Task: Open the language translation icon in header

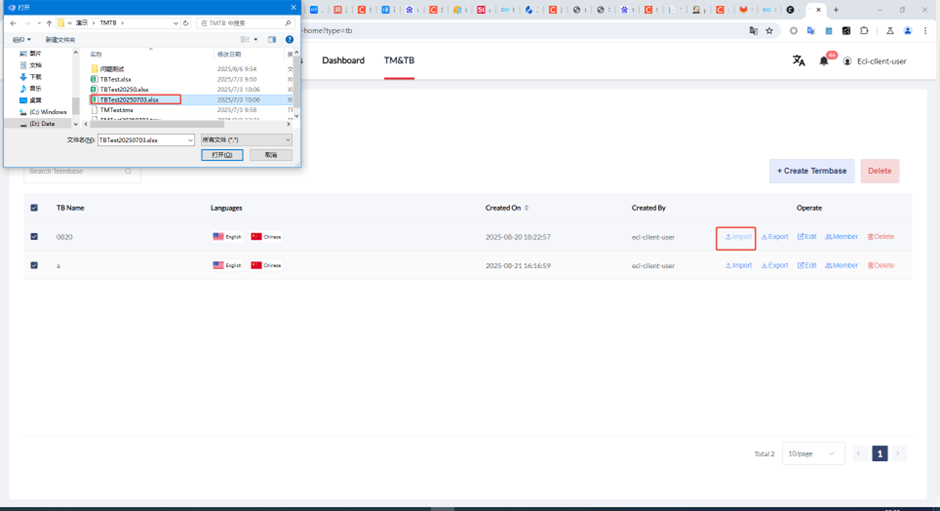Action: point(798,61)
